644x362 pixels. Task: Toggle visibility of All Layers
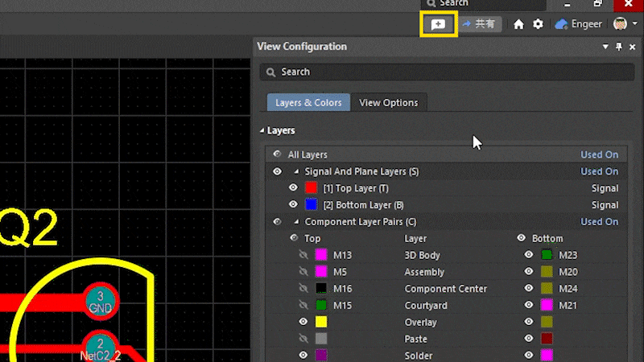pyautogui.click(x=277, y=154)
